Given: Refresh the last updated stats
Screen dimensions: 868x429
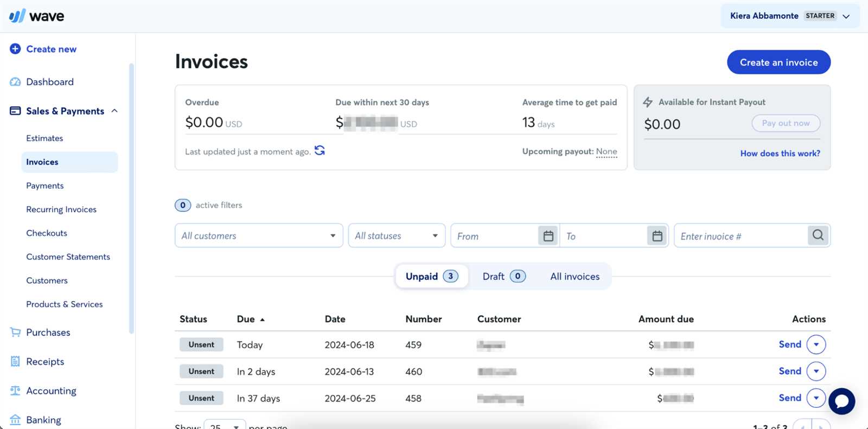Looking at the screenshot, I should click(320, 150).
